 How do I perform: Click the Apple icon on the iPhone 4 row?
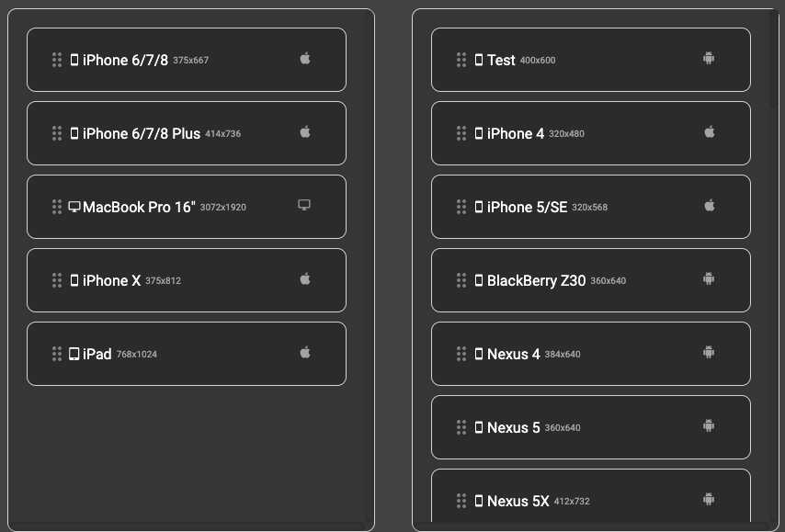(710, 132)
